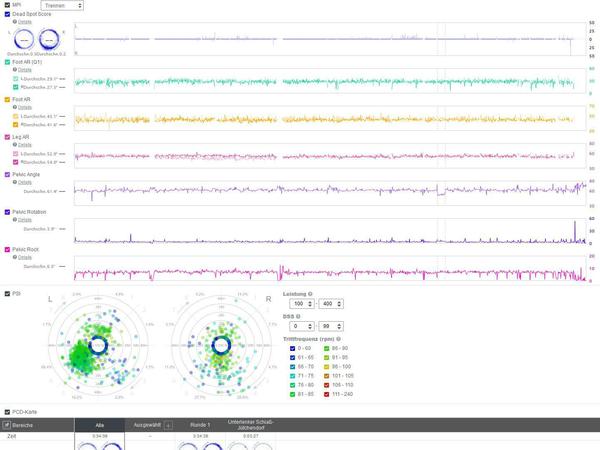
Task: Toggle the Dead Spot Score checkbox
Action: point(7,14)
